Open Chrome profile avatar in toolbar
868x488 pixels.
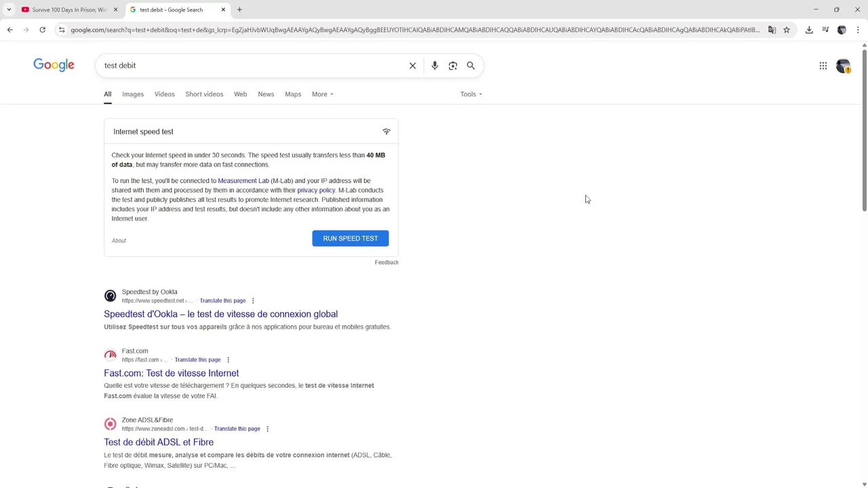(x=842, y=30)
